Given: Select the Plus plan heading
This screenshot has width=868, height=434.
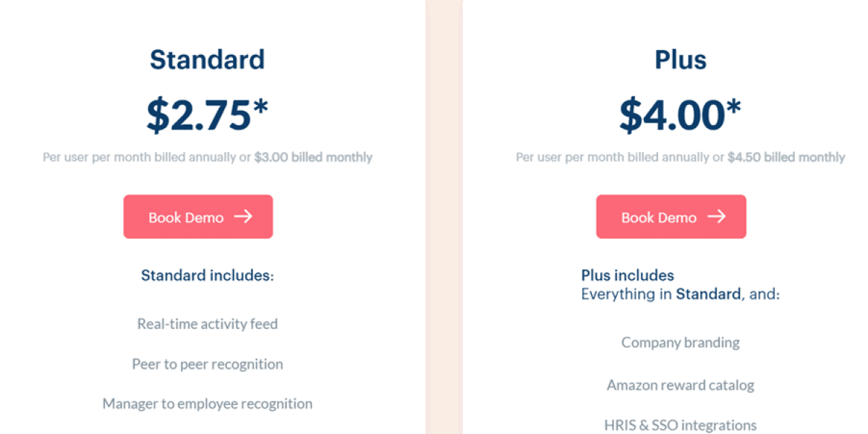Looking at the screenshot, I should (681, 59).
